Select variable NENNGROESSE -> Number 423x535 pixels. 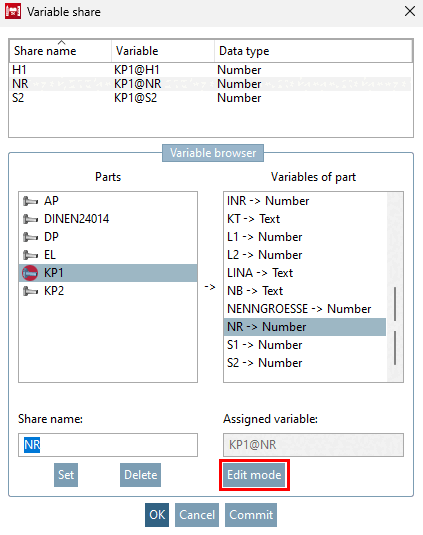(305, 309)
